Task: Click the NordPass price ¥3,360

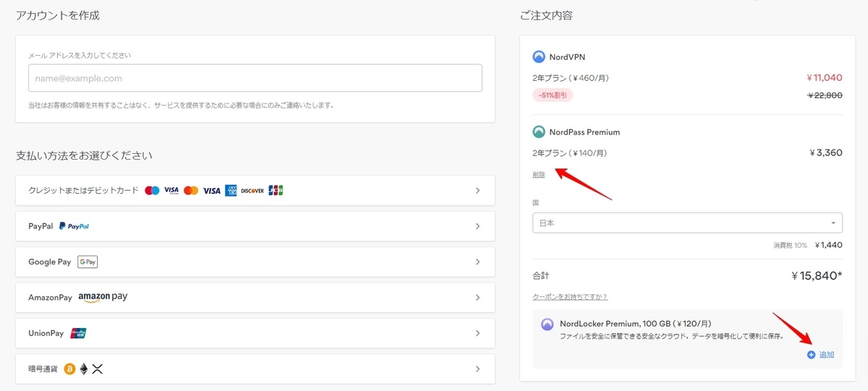Action: pos(826,152)
